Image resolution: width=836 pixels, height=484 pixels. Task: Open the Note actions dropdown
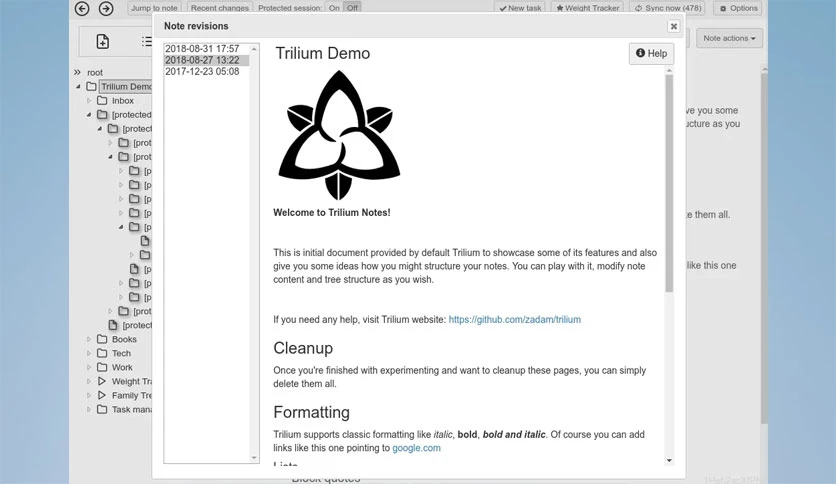pyautogui.click(x=729, y=38)
